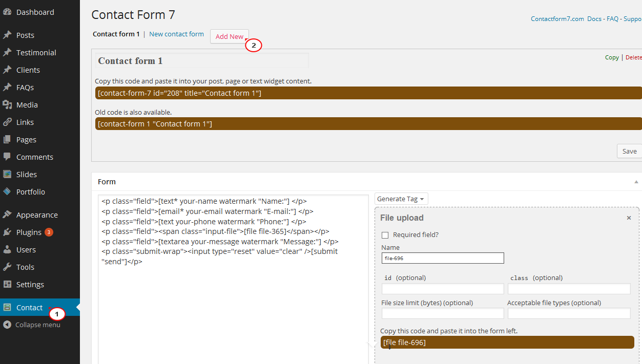This screenshot has height=364, width=642.
Task: Click the New contact form link
Action: [176, 34]
